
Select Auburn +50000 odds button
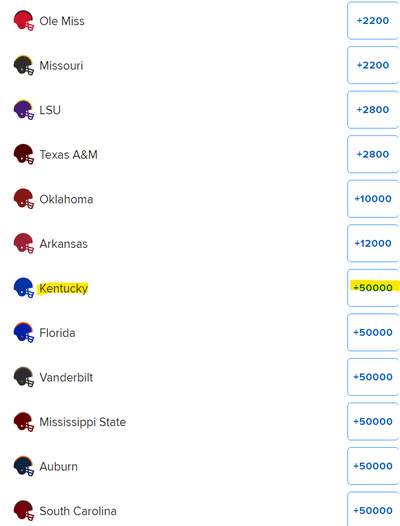[373, 466]
